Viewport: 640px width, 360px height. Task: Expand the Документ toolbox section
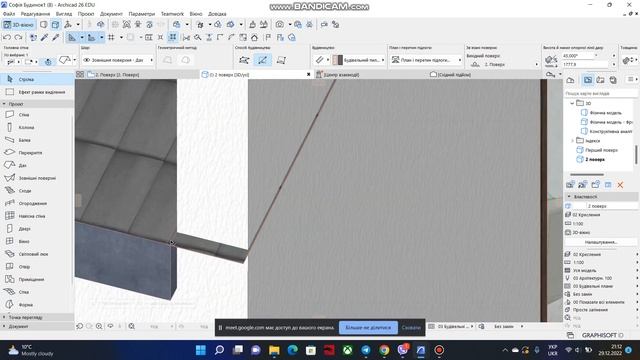(x=4, y=326)
